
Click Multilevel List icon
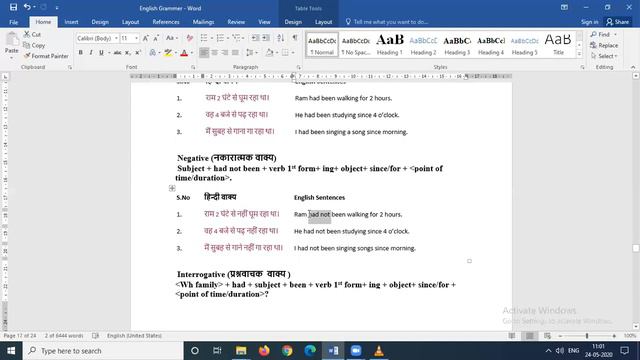coord(236,38)
